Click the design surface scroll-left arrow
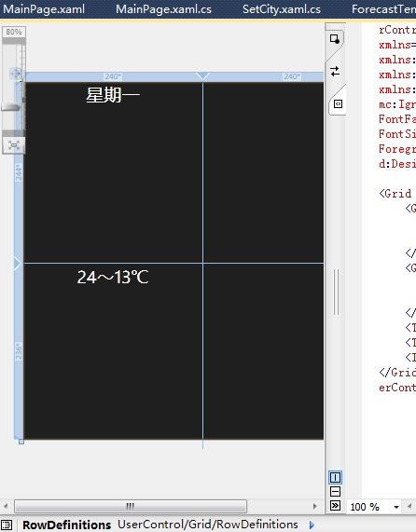This screenshot has height=532, width=416. coord(6,506)
